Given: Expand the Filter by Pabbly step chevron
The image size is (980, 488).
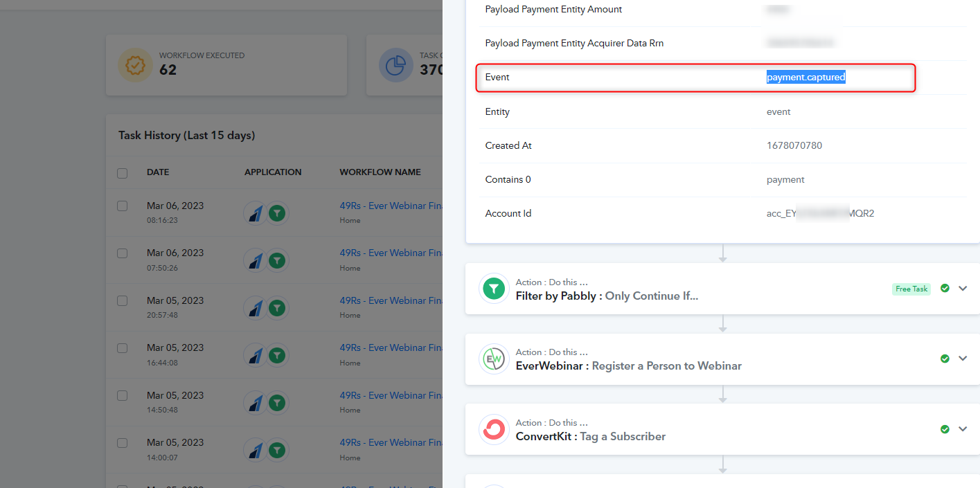Looking at the screenshot, I should (x=963, y=289).
